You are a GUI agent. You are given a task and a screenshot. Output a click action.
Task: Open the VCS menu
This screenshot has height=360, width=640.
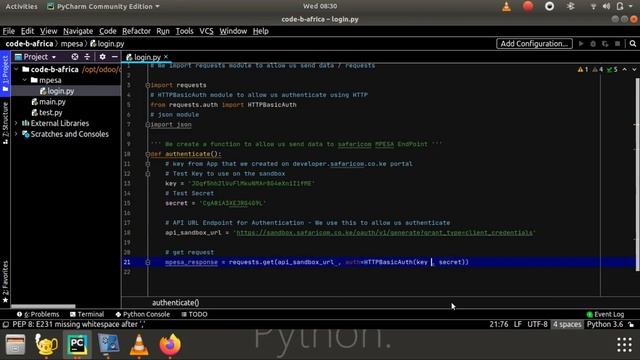tap(206, 31)
